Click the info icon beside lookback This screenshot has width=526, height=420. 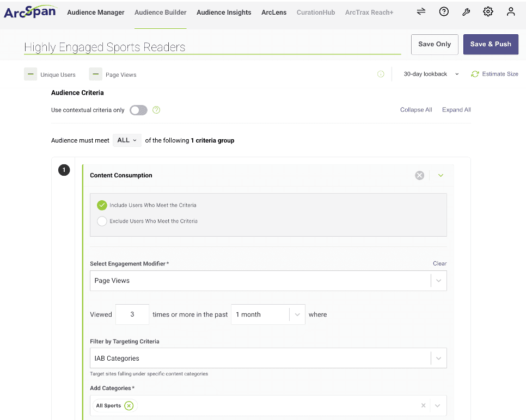pos(381,74)
